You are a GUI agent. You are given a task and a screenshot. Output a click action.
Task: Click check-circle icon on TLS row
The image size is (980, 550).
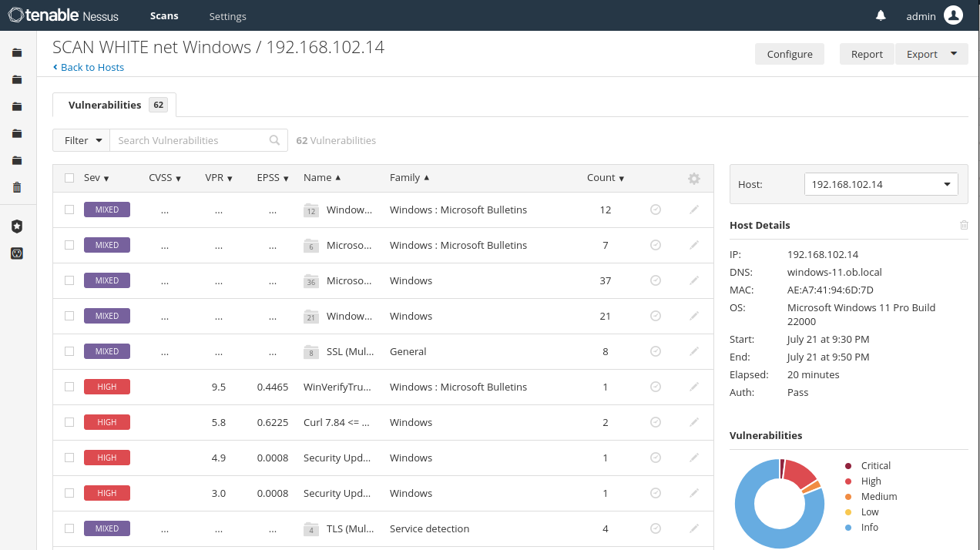click(x=656, y=528)
